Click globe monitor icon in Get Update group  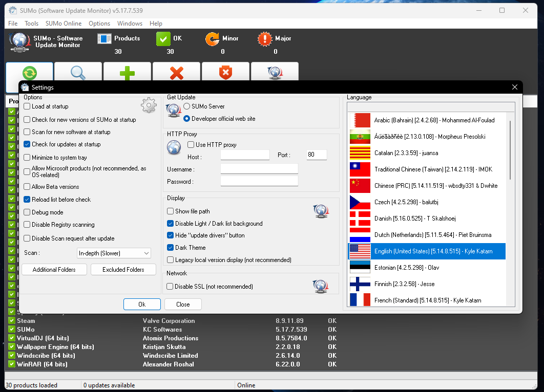(174, 111)
